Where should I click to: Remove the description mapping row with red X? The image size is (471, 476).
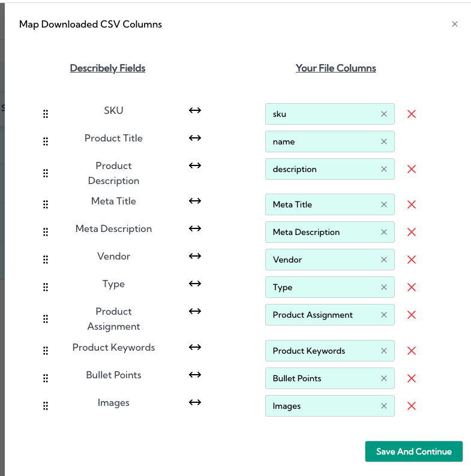412,169
